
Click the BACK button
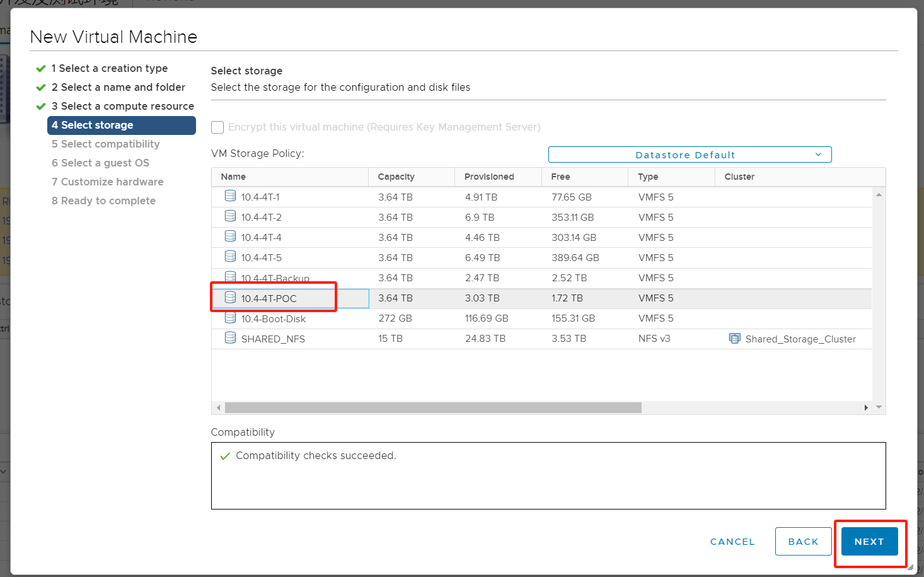(803, 542)
